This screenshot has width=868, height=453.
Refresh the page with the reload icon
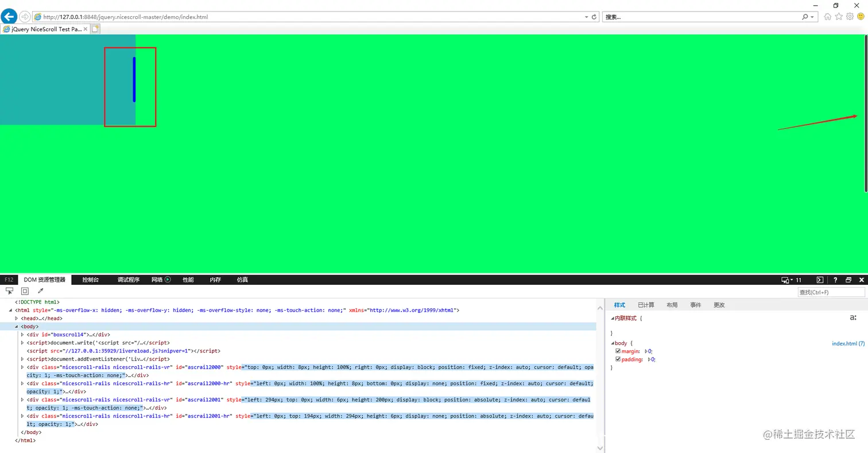tap(594, 17)
